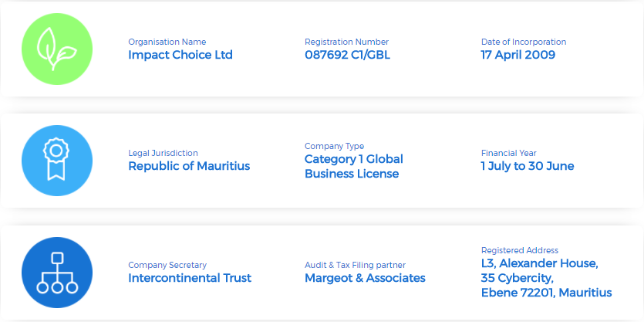The width and height of the screenshot is (644, 322).
Task: Click Republic of Mauritius jurisdiction text
Action: (189, 166)
